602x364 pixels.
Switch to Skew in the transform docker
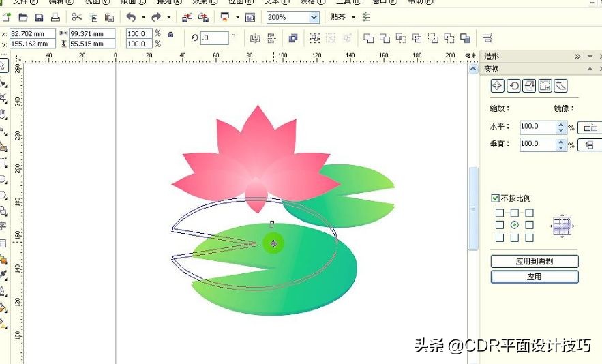click(x=560, y=86)
